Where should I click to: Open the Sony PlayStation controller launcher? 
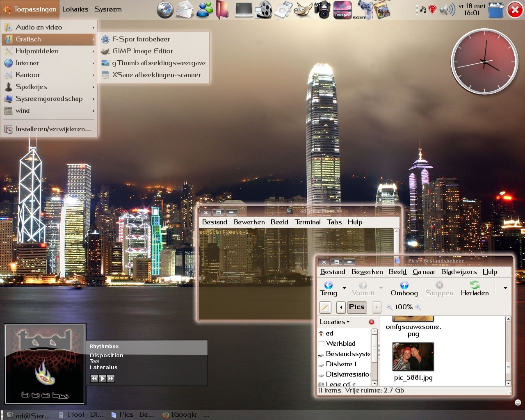[362, 10]
